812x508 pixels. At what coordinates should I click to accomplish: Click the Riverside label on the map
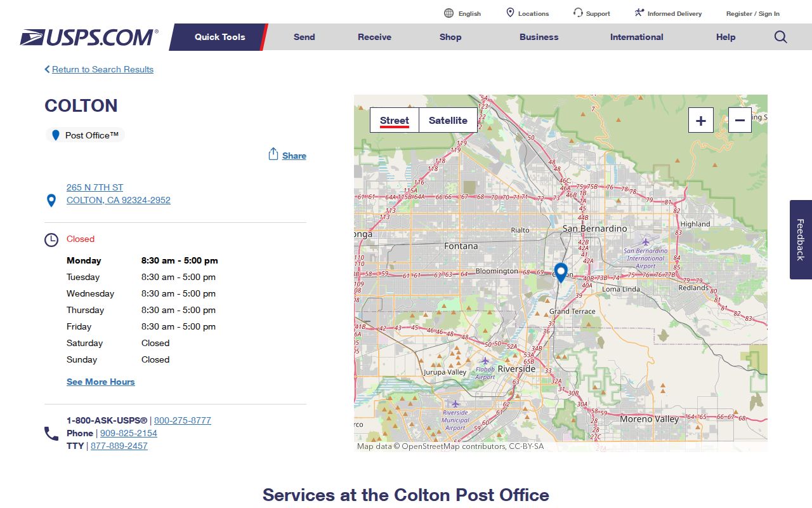516,369
